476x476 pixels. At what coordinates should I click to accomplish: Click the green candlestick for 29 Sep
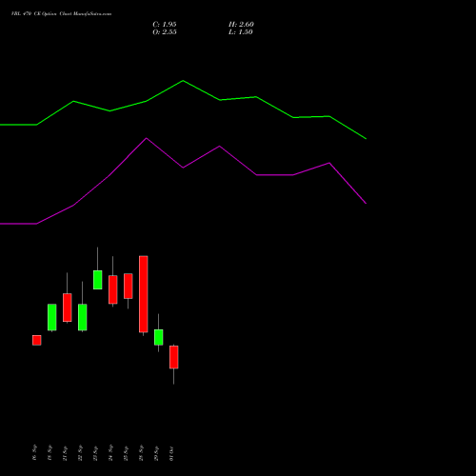click(159, 337)
